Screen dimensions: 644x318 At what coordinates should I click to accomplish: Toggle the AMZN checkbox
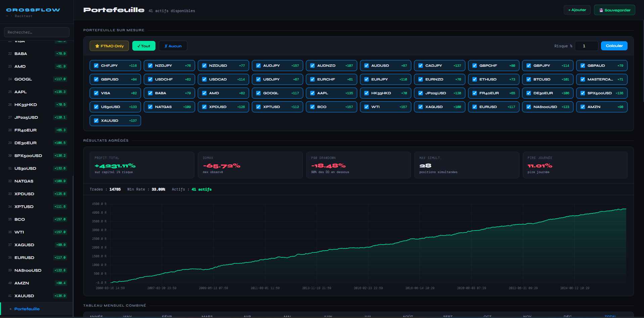pyautogui.click(x=583, y=107)
